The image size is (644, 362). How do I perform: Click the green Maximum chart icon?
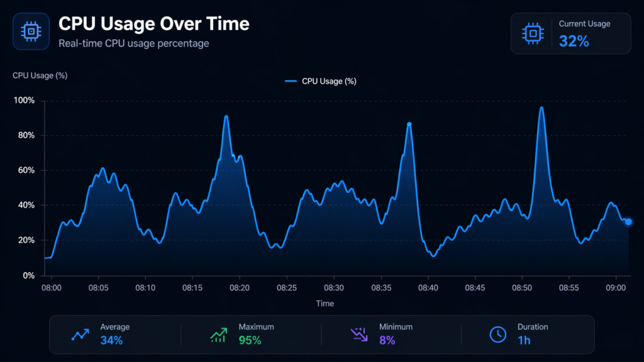point(218,334)
